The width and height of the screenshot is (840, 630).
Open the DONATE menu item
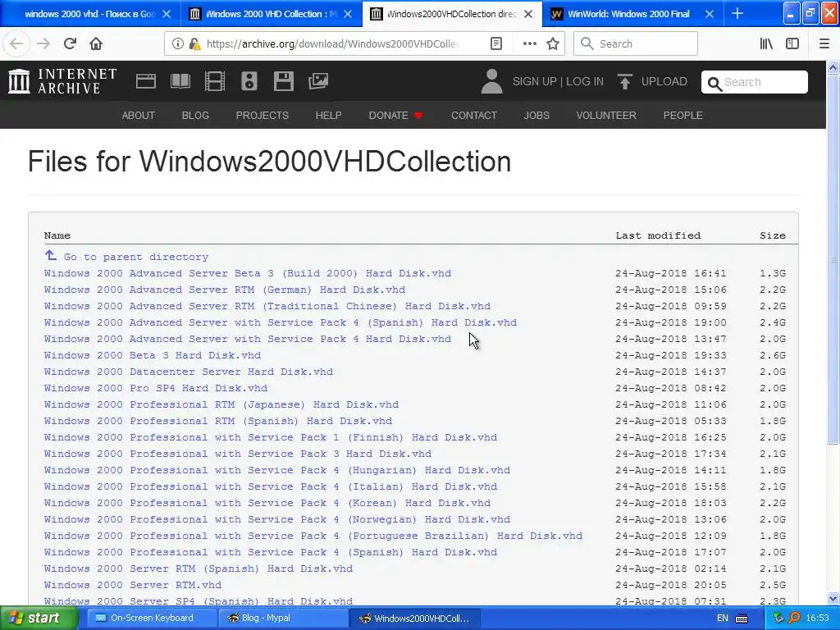coord(395,115)
